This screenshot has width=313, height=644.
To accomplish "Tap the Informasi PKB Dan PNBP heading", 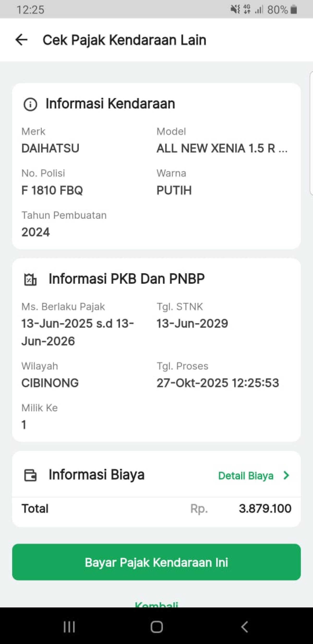I will (127, 279).
